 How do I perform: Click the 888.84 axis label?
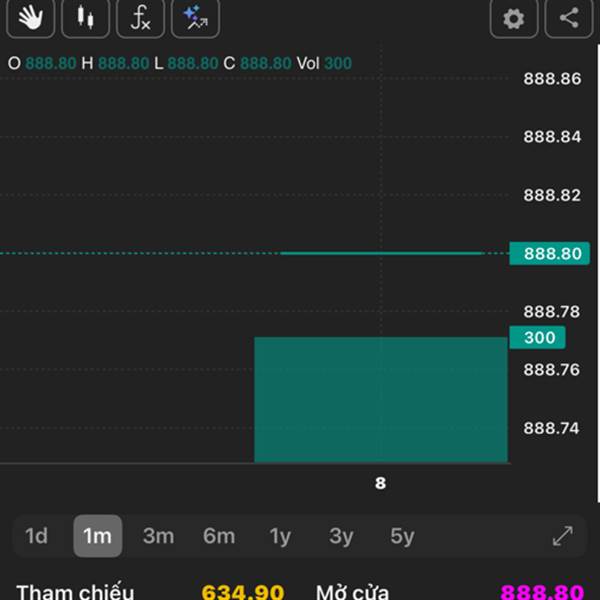(x=552, y=137)
